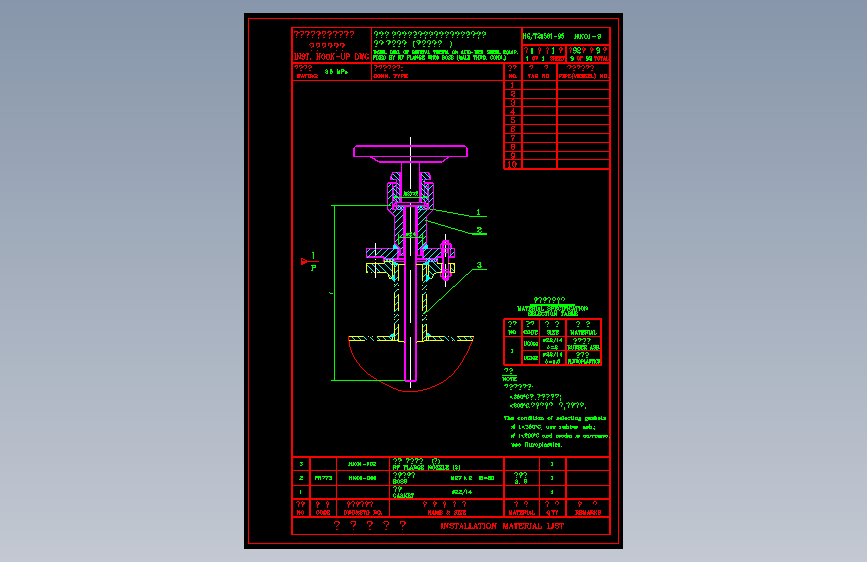Click leader callout 2 beside the boss
The width and height of the screenshot is (867, 562).
479,230
